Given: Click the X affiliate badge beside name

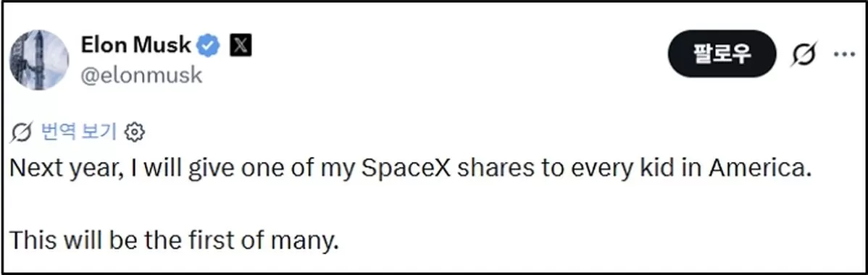Looking at the screenshot, I should [x=241, y=46].
